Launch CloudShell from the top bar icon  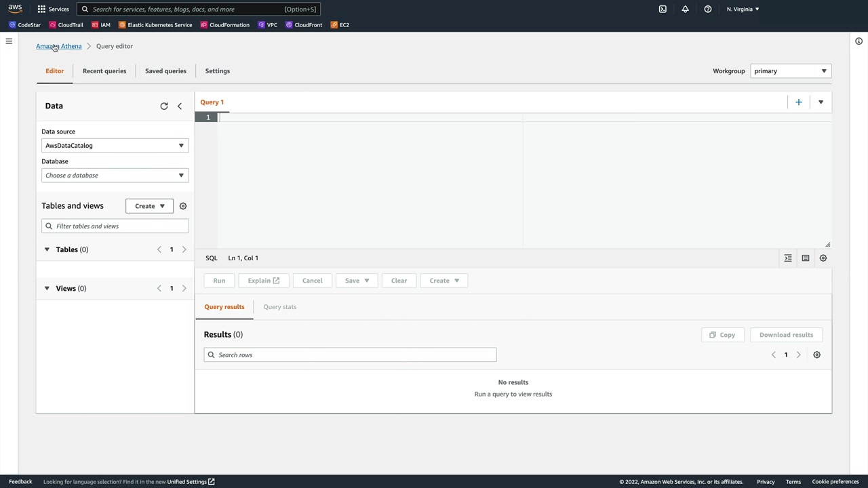pos(663,9)
